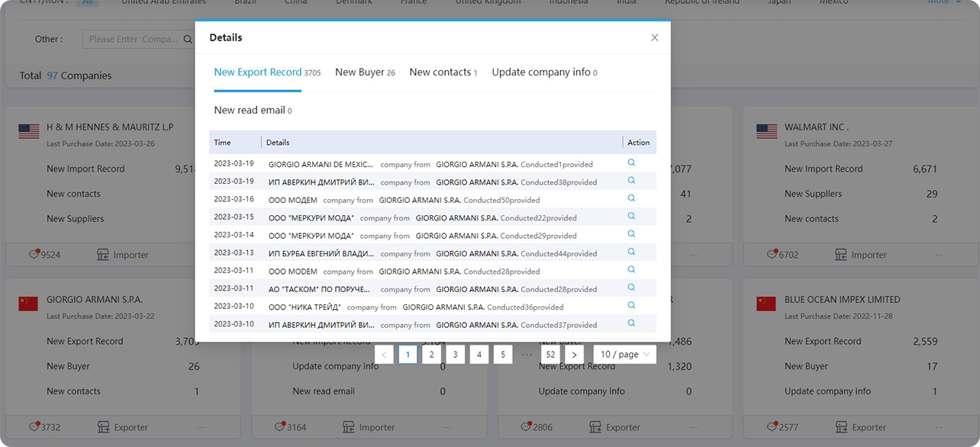Open magnifier for Conducted50provided row
The width and height of the screenshot is (980, 447).
pos(631,198)
